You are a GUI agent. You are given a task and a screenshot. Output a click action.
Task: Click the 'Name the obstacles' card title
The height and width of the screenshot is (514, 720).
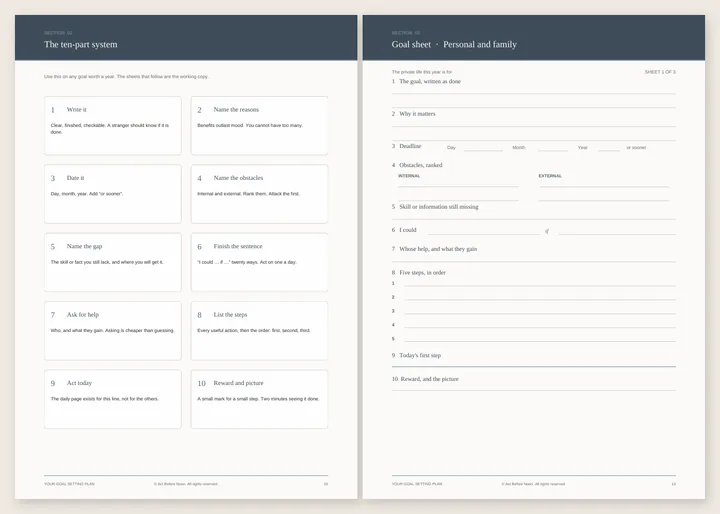(x=238, y=178)
